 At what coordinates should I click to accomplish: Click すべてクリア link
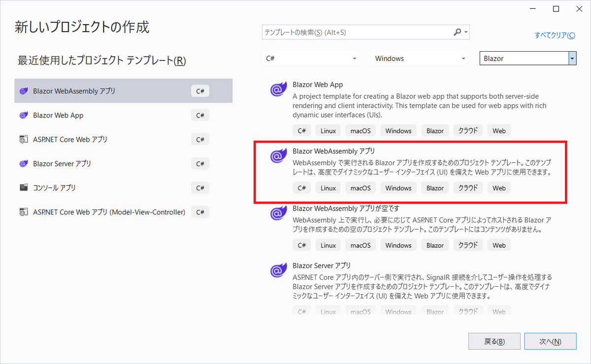(555, 35)
